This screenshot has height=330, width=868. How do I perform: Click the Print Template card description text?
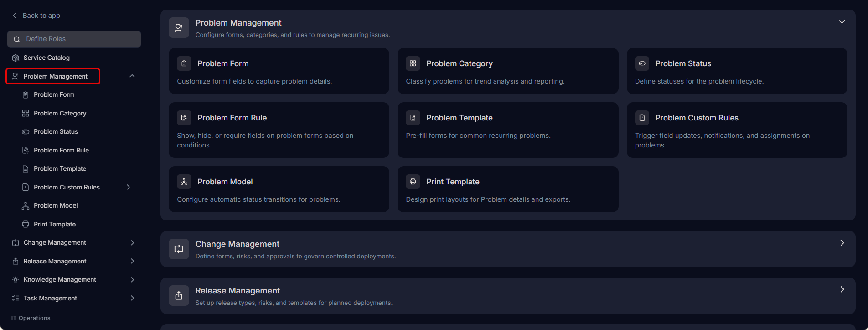click(488, 199)
